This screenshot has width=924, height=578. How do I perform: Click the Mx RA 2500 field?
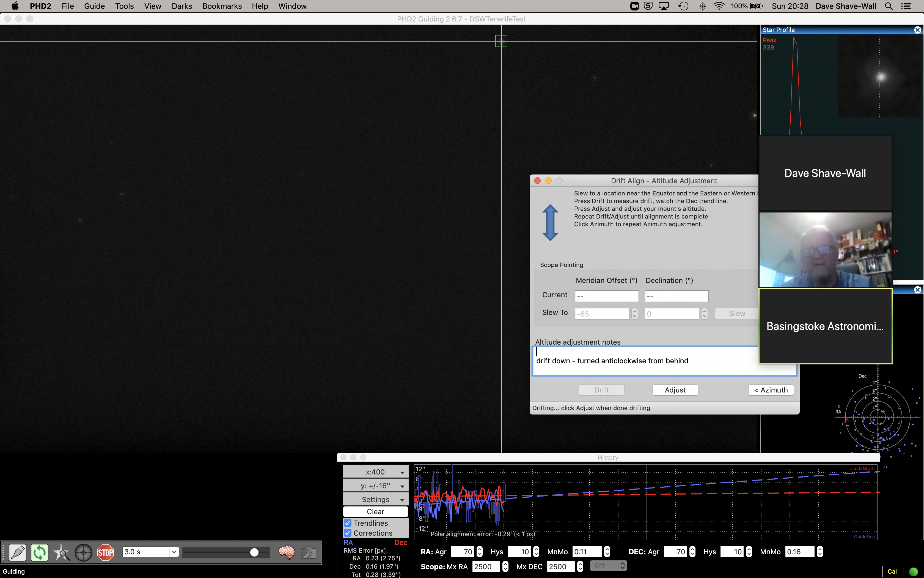click(486, 566)
